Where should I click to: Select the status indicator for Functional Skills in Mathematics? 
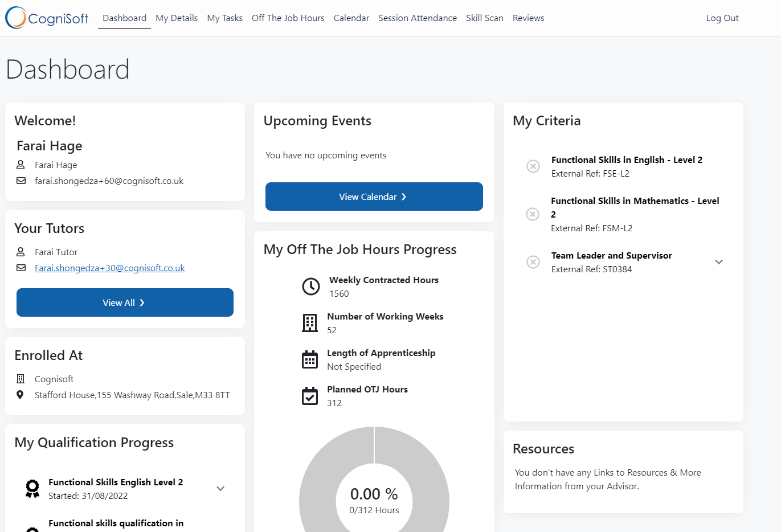point(533,214)
